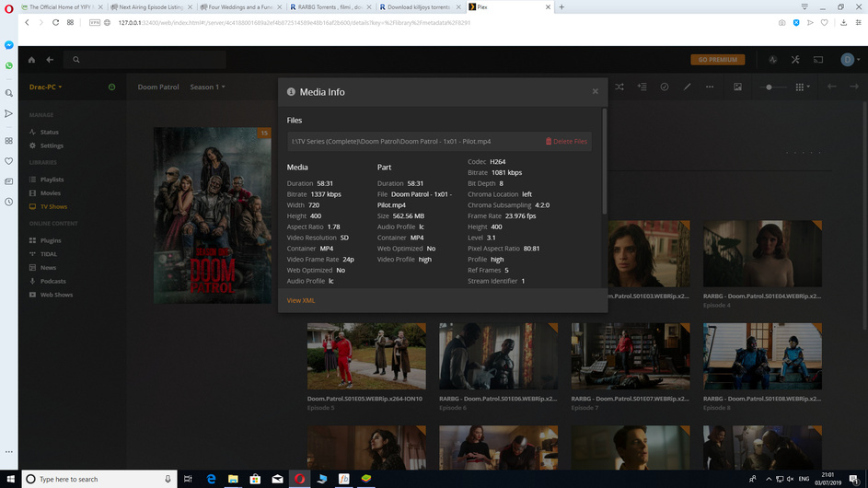This screenshot has width=868, height=488.
Task: Open the View XML link
Action: pyautogui.click(x=301, y=300)
